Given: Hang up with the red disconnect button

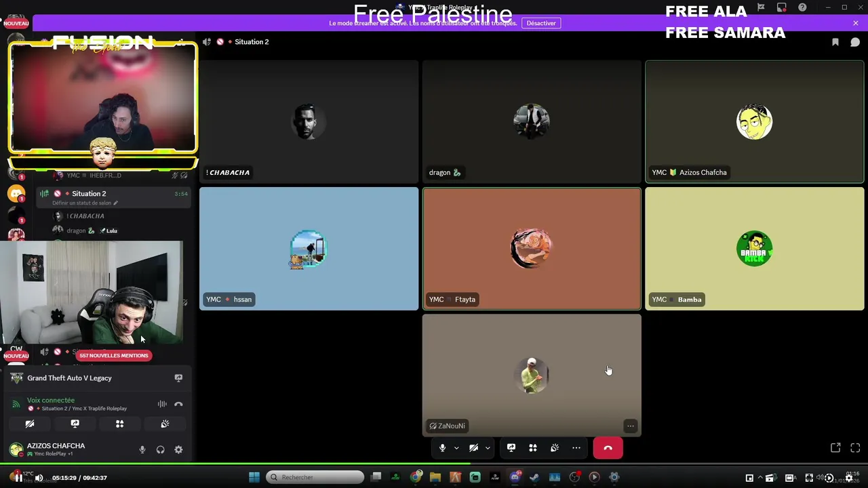Looking at the screenshot, I should click(608, 448).
